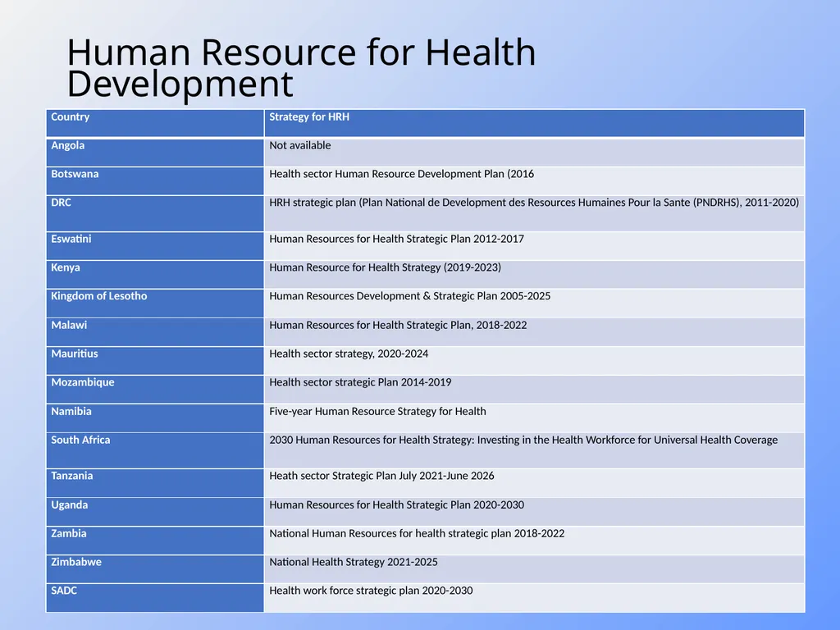840x630 pixels.
Task: Select 'Human Resources Development & Strategic Plan 2005-2025'
Action: [x=534, y=304]
